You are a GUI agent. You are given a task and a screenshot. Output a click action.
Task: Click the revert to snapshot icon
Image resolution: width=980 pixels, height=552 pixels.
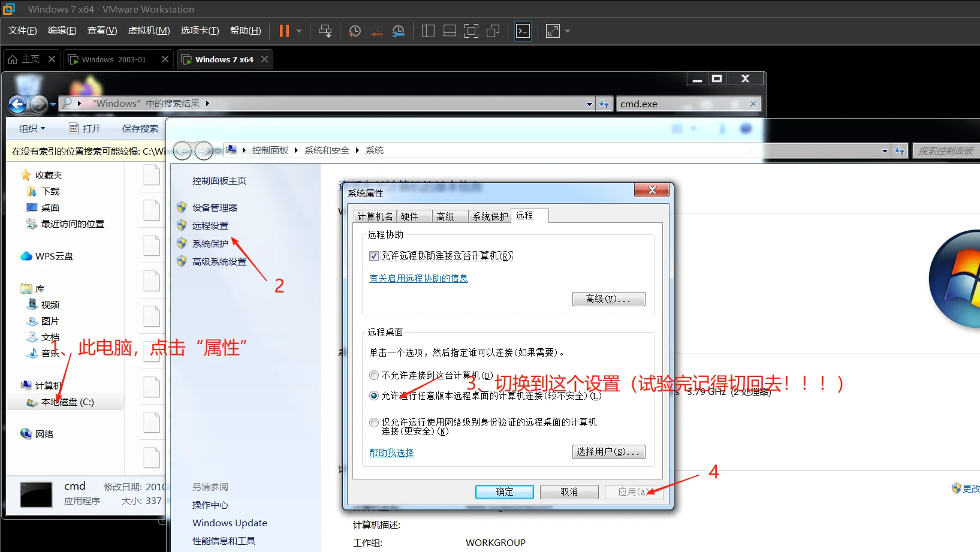(376, 31)
